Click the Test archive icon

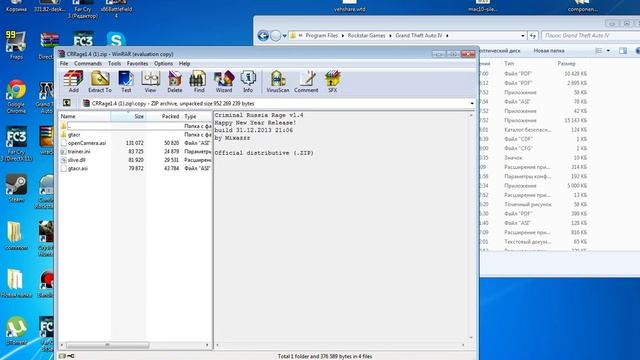pos(126,81)
